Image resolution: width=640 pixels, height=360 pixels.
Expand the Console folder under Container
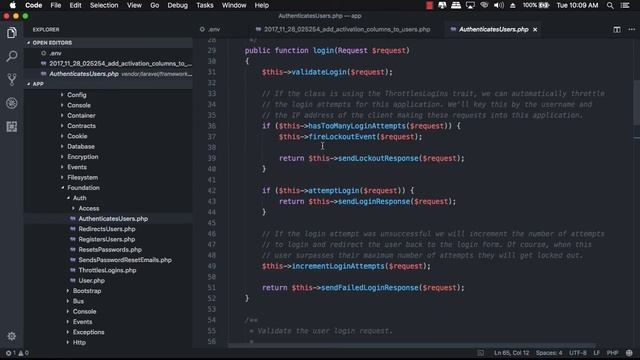coord(79,105)
